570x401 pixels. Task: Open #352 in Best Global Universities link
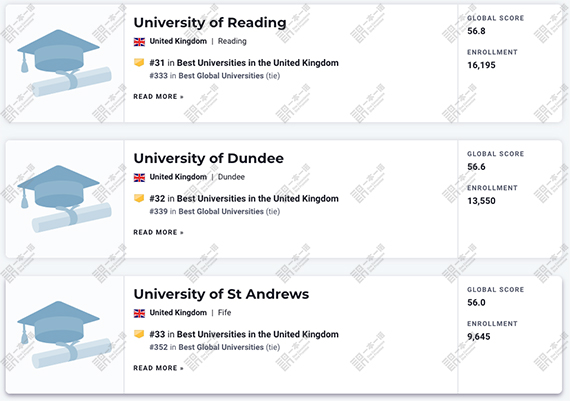coord(214,347)
